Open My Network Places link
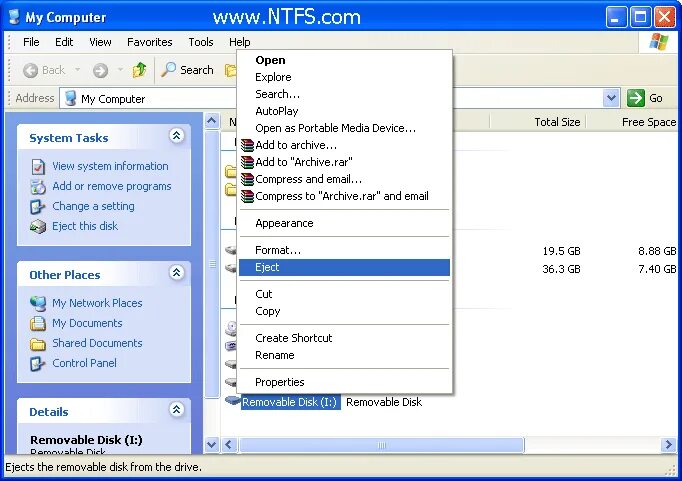The width and height of the screenshot is (682, 481). pos(97,303)
